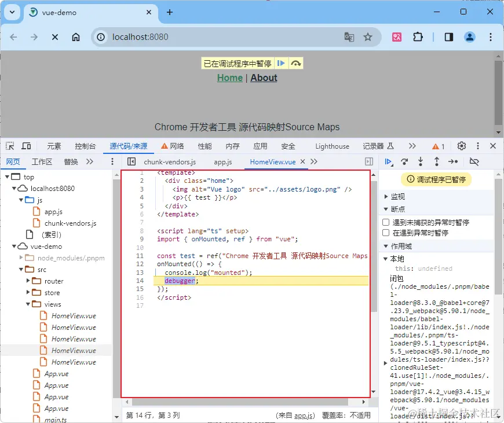
Task: Stop loading the page
Action: coord(55,37)
